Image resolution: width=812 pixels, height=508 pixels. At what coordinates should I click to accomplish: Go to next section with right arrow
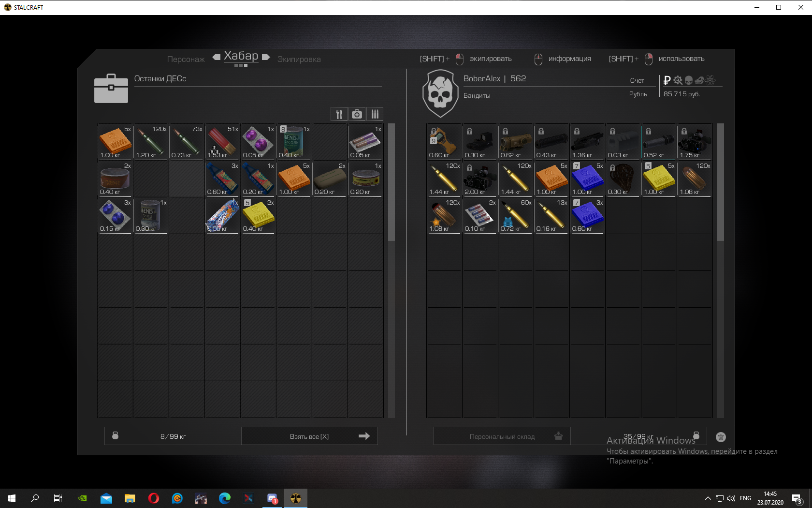coord(266,57)
